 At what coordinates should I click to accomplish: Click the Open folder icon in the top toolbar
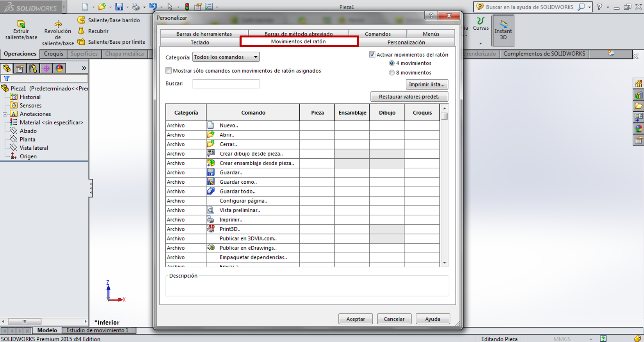[x=102, y=7]
